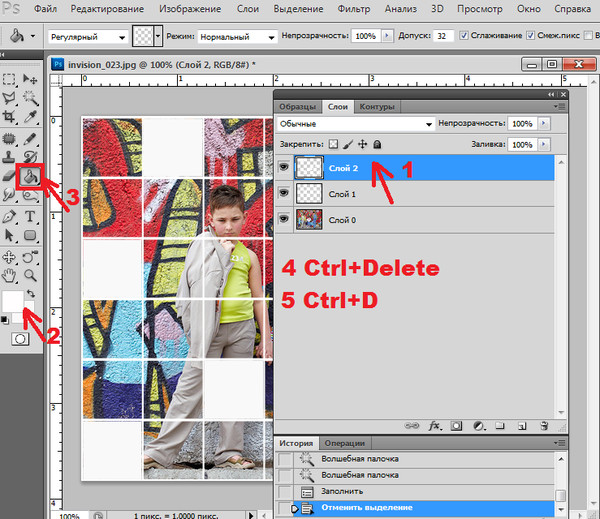Select the Eyedropper tool

30,117
